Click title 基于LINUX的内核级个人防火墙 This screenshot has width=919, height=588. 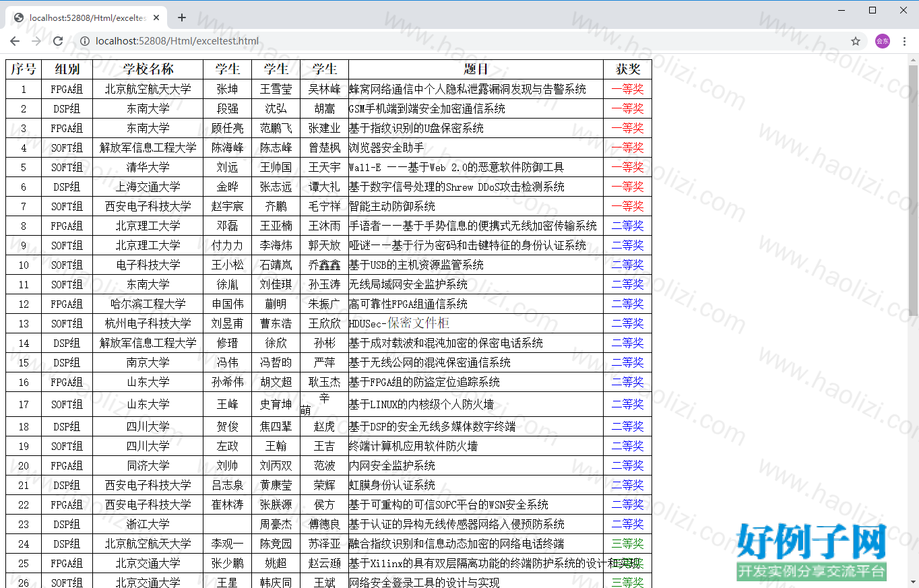[x=422, y=404]
